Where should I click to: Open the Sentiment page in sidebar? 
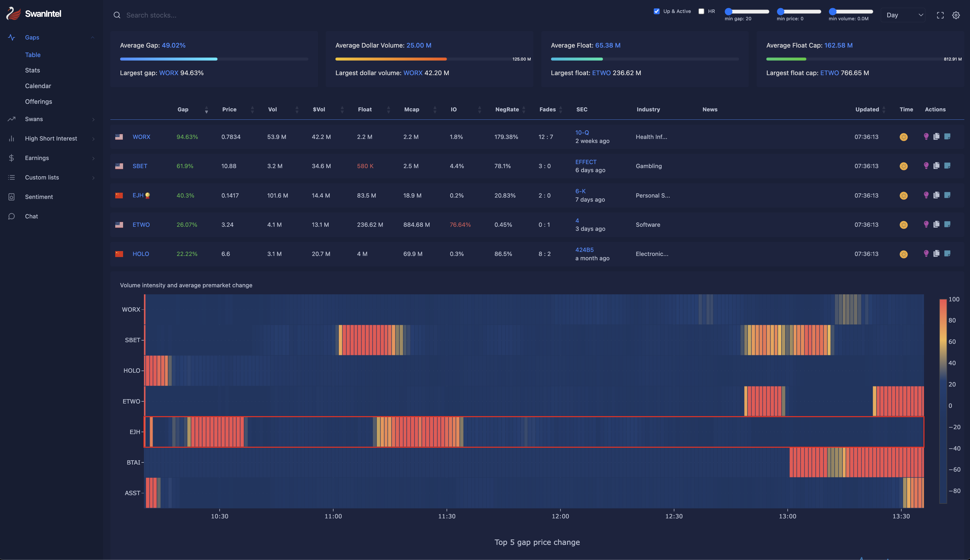(x=39, y=197)
